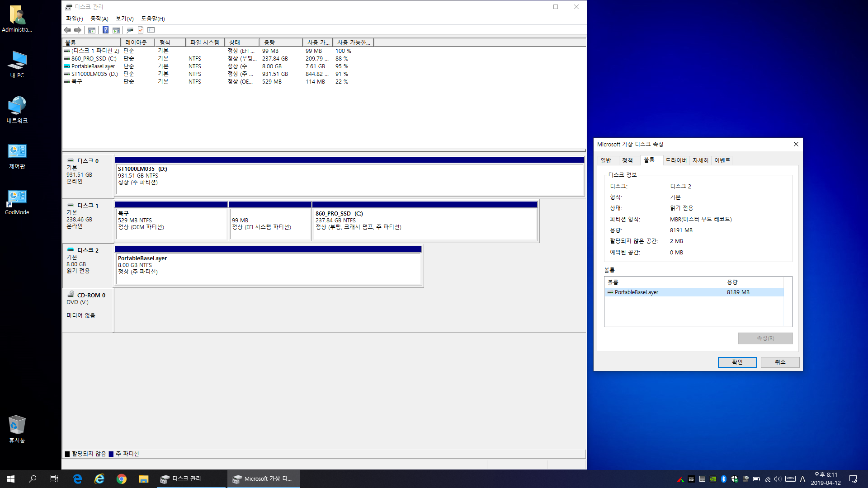Select PortableBaseLayer row in dialog volume list

(x=694, y=292)
